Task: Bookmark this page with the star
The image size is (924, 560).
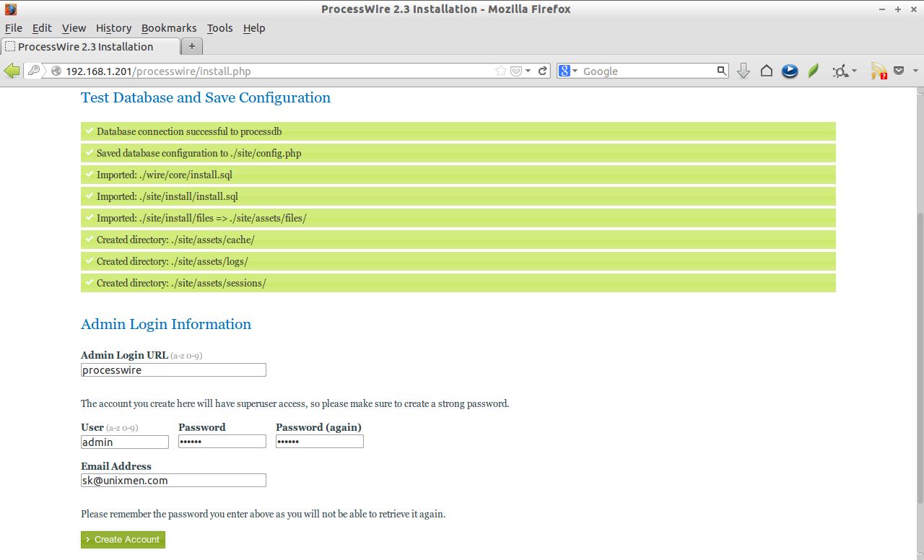Action: coord(500,71)
